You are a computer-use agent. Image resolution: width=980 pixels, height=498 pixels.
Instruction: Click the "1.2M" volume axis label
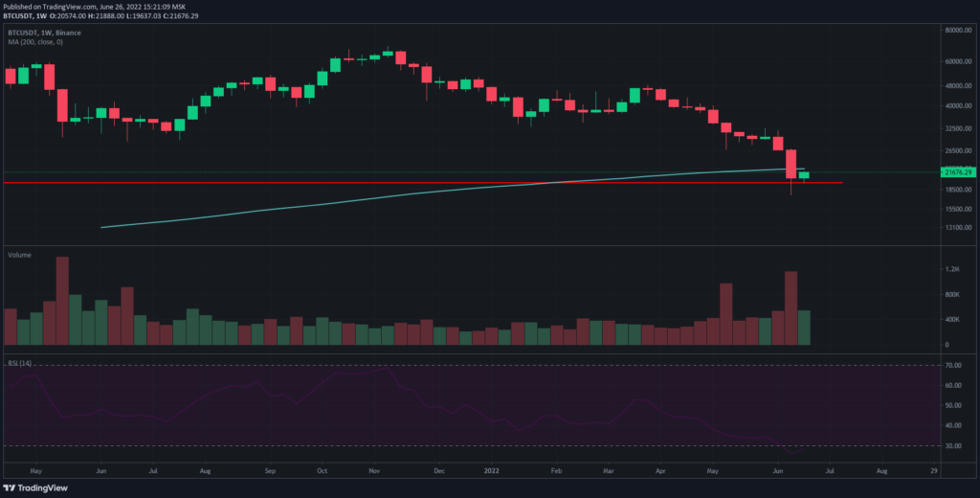pos(952,269)
